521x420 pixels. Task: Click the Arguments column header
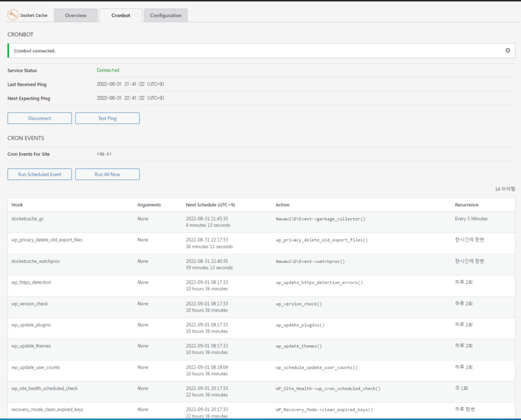point(149,205)
